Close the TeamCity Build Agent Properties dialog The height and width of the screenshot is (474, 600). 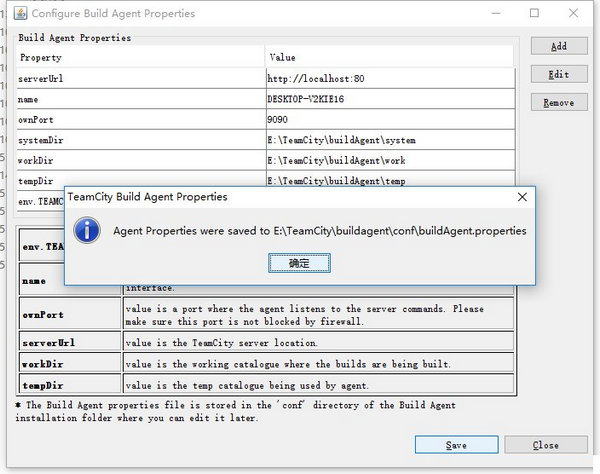coord(522,197)
